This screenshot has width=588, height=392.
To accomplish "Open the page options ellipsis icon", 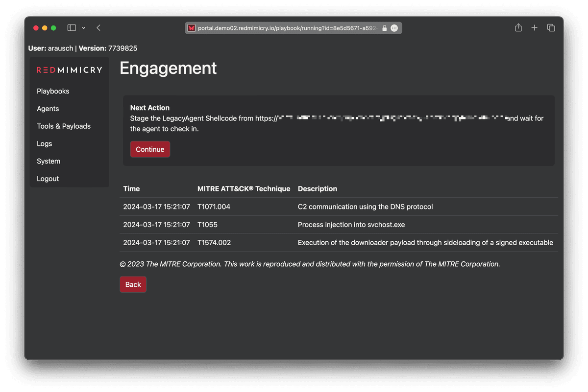I will coord(394,28).
